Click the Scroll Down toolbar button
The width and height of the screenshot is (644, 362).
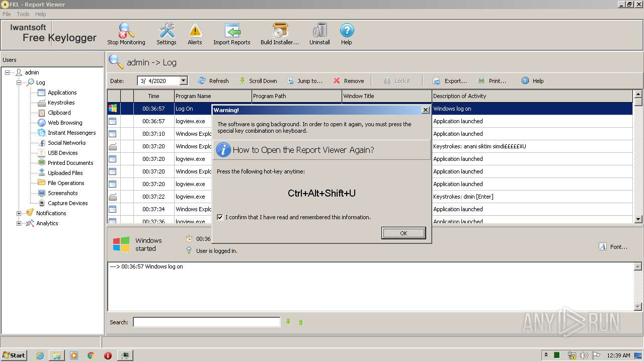click(258, 80)
